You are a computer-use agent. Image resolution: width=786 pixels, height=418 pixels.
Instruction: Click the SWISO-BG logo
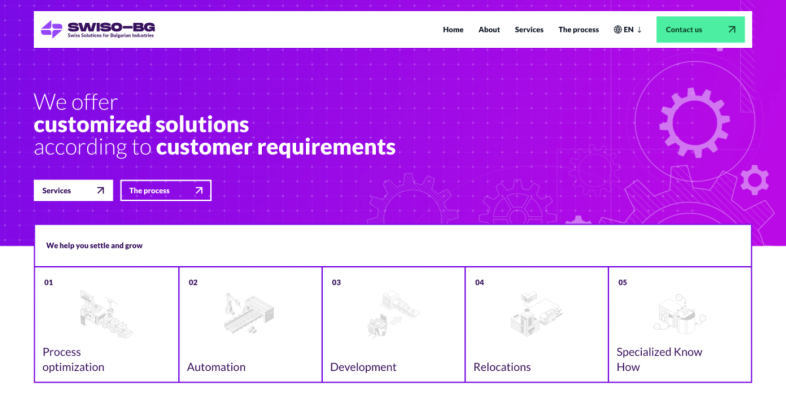tap(98, 30)
